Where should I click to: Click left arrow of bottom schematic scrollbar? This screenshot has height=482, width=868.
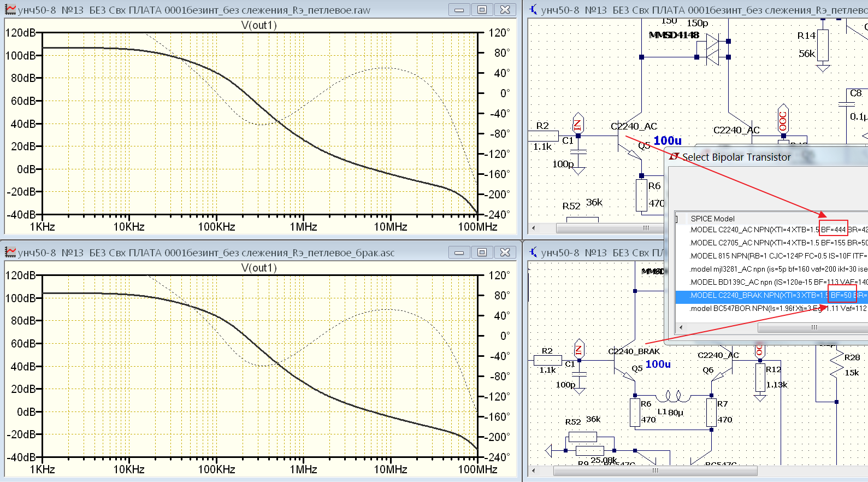coord(534,471)
